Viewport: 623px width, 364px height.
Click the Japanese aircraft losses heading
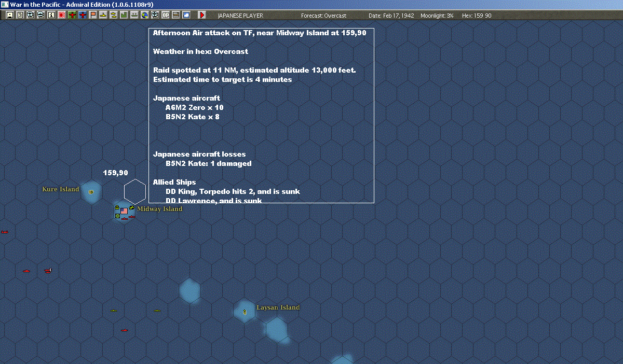(x=199, y=154)
